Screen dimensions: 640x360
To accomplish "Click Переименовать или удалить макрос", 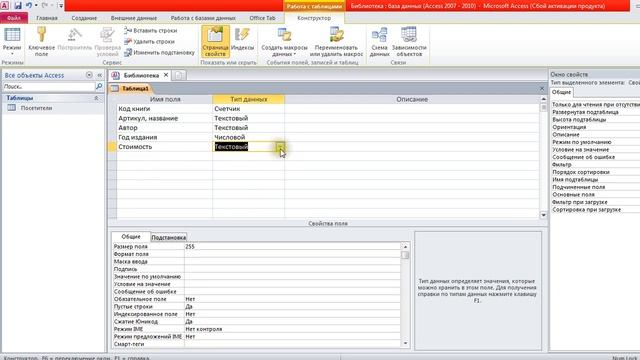I will point(336,42).
